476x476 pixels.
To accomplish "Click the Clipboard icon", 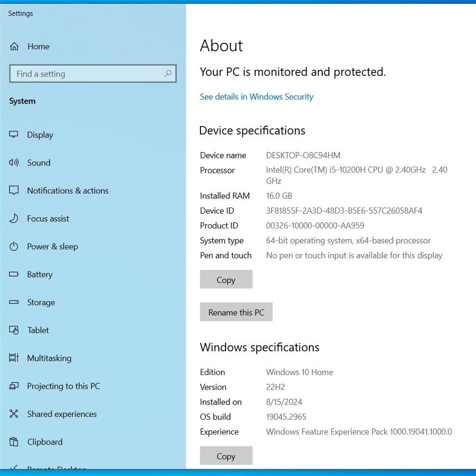I will pyautogui.click(x=14, y=442).
